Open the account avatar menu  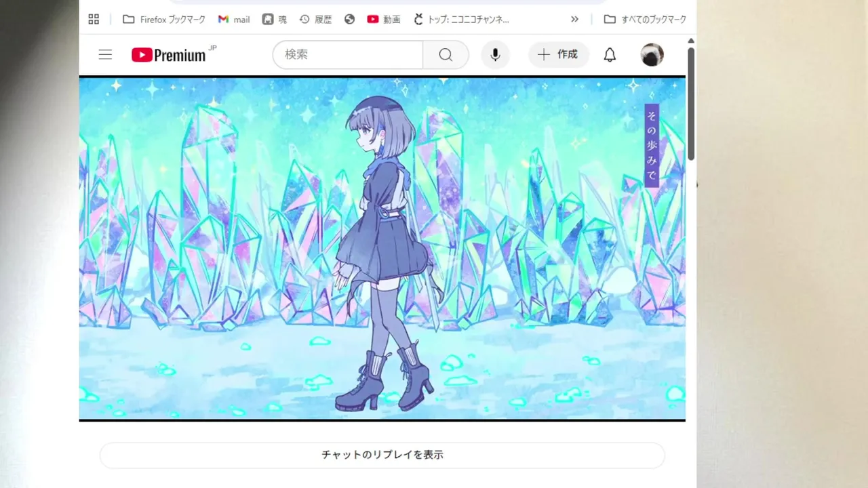click(x=652, y=55)
